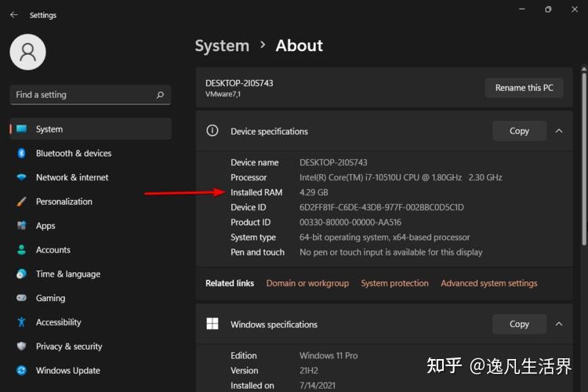Click the Personalization paintbrush icon
The height and width of the screenshot is (392, 588).
tap(21, 201)
